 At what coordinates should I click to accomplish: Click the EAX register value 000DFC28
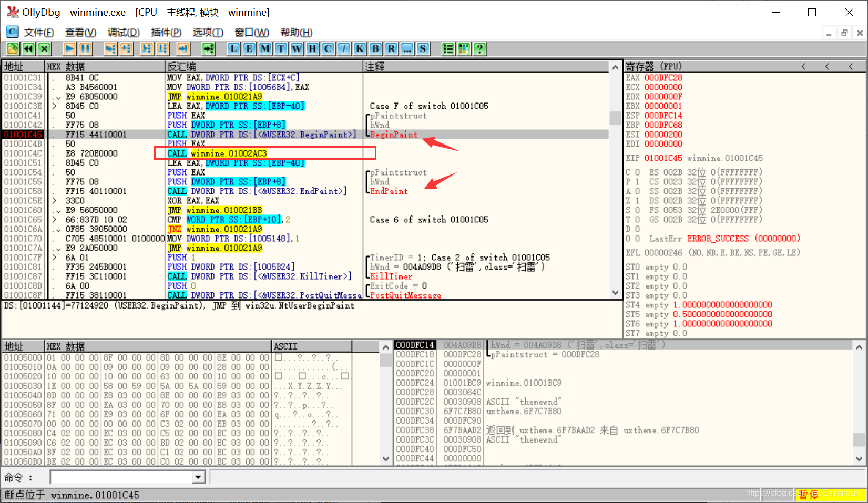[663, 78]
